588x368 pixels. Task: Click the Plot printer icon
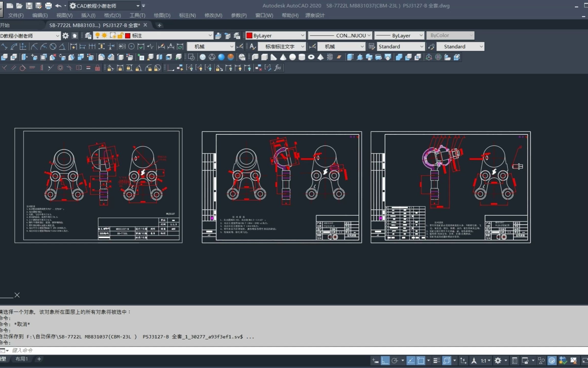point(48,6)
